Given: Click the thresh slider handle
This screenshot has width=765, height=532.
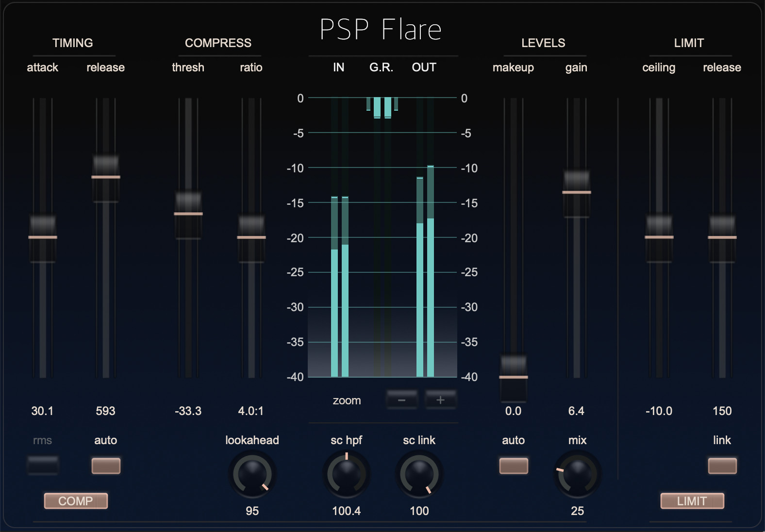Looking at the screenshot, I should click(188, 214).
